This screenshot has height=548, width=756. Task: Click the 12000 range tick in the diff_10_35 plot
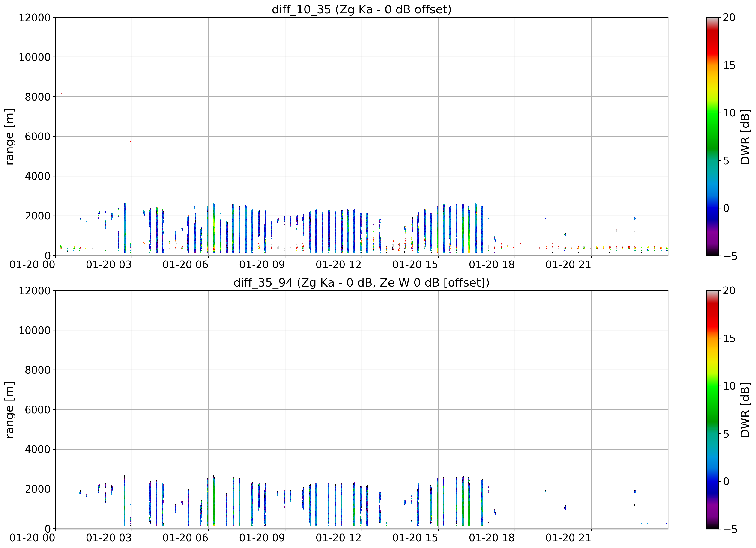click(35, 17)
